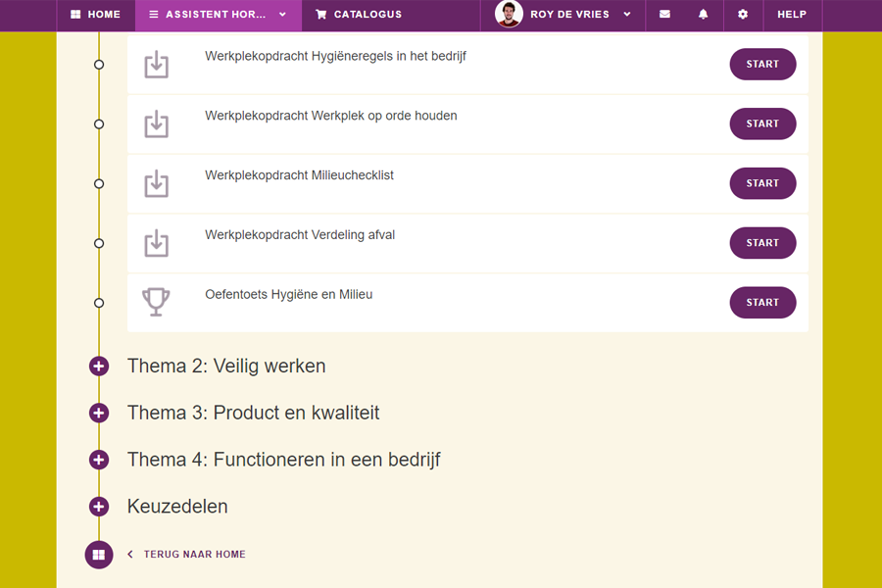Click the home grid icon beside Terug naar home
This screenshot has height=588, width=882.
(99, 555)
